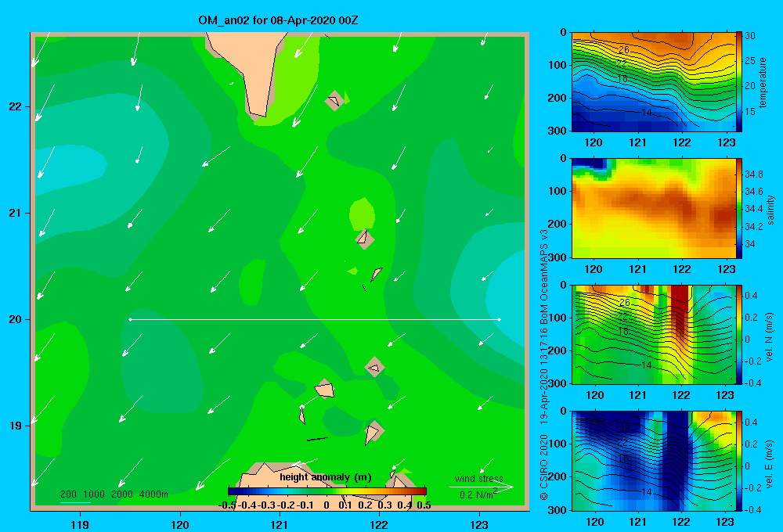Click the "0.2 N/m2" scale value
783x532 pixels.
(478, 494)
